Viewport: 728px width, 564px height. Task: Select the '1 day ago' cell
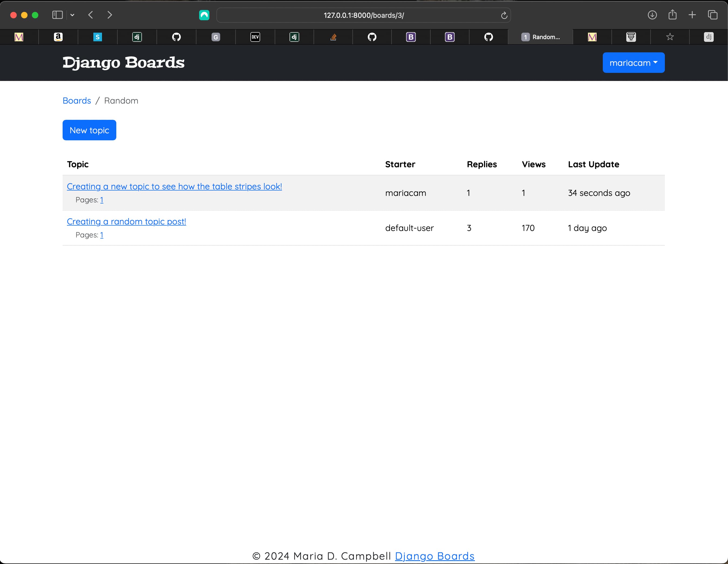click(587, 228)
